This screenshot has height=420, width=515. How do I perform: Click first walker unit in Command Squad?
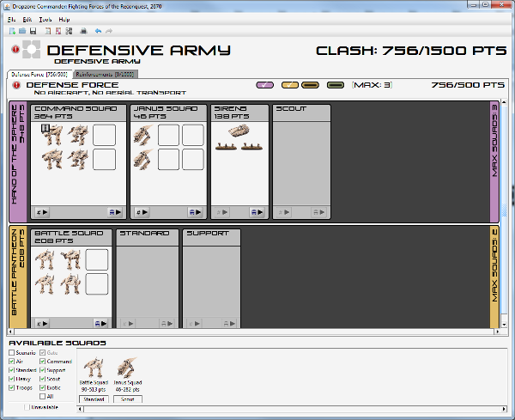pos(52,134)
